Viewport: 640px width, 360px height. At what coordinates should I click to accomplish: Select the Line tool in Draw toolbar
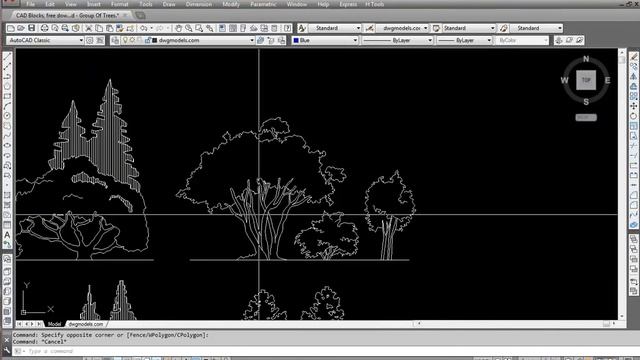7,57
